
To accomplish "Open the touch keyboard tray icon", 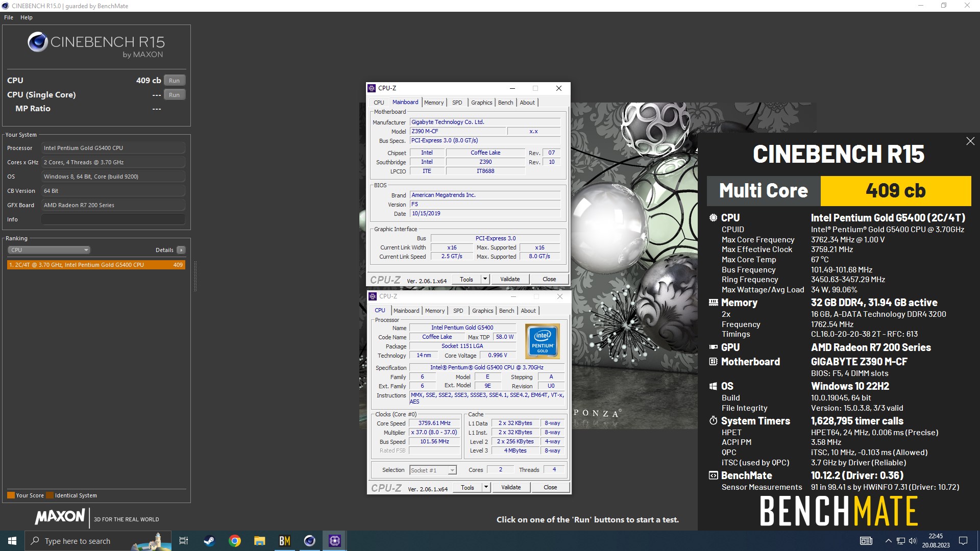I will (866, 541).
